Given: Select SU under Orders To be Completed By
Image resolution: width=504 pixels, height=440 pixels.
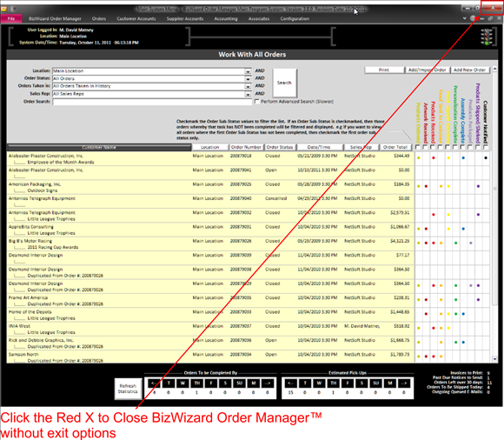Looking at the screenshot, I should point(240,383).
